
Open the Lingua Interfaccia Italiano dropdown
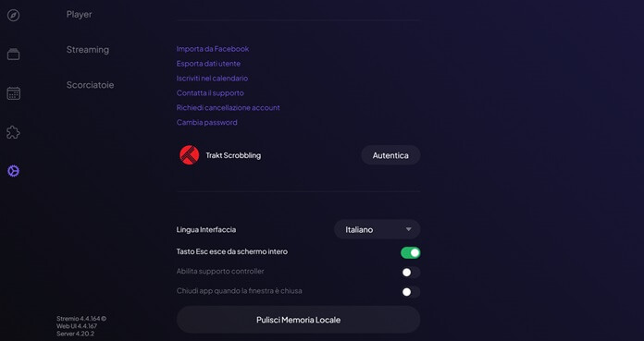click(377, 229)
